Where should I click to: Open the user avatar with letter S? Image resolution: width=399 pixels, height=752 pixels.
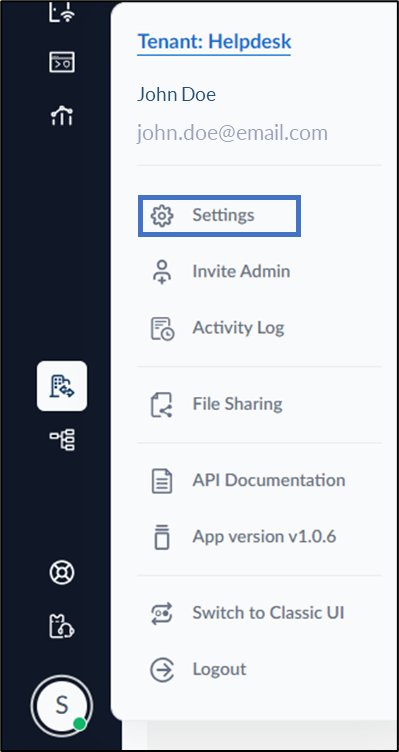[x=62, y=705]
